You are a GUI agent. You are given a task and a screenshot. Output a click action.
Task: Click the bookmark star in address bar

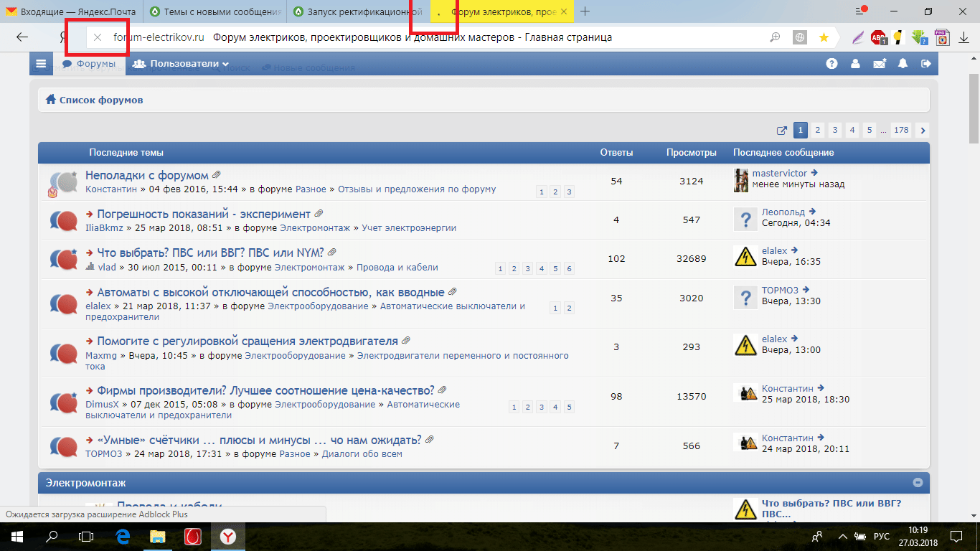pyautogui.click(x=824, y=37)
